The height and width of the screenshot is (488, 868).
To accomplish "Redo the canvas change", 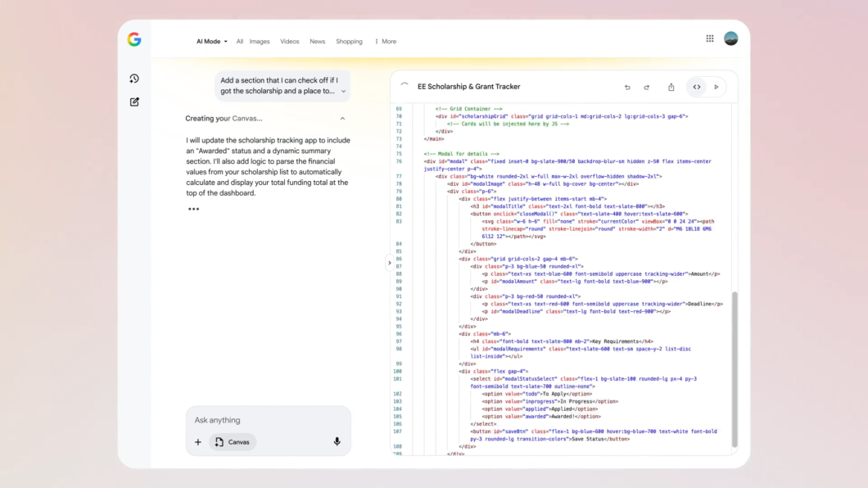I will pos(646,87).
